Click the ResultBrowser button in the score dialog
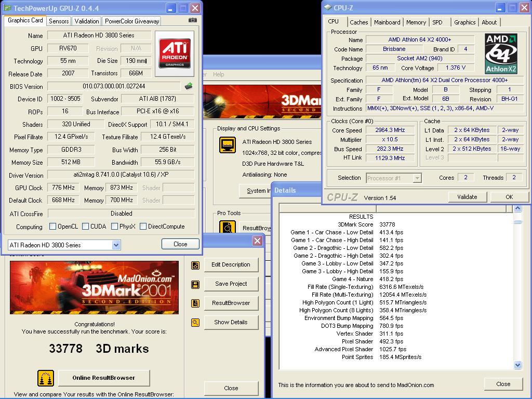The width and height of the screenshot is (532, 399). coord(231,303)
